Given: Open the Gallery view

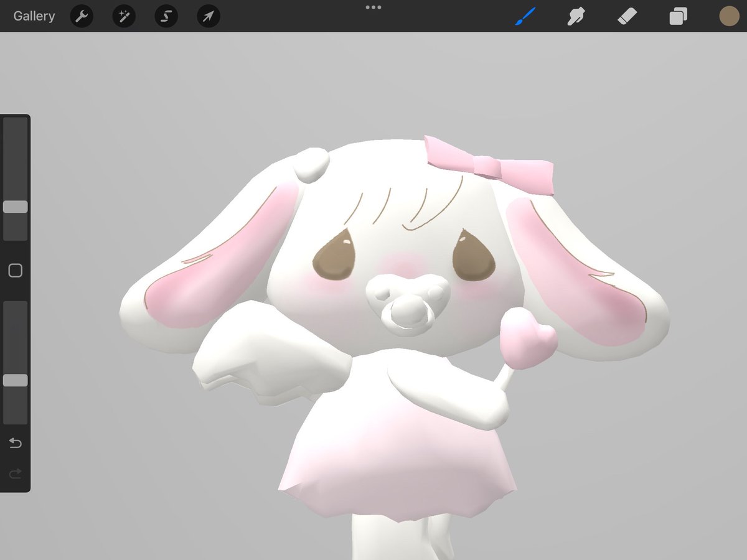Looking at the screenshot, I should coord(34,16).
